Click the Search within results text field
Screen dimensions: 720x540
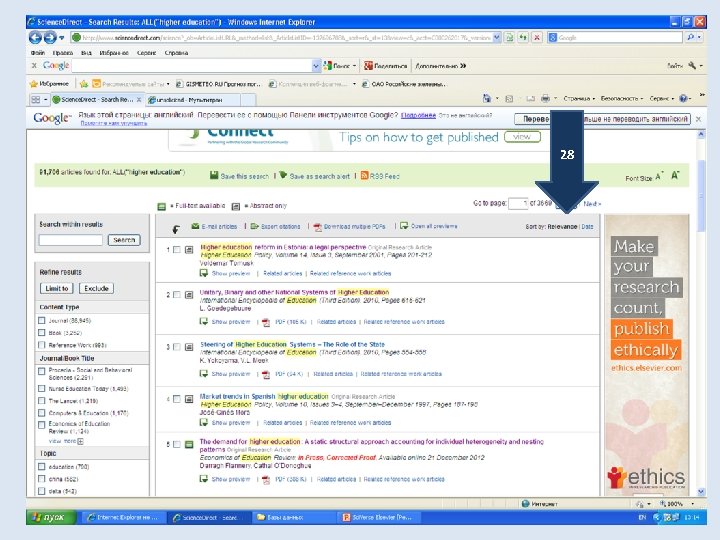point(71,240)
